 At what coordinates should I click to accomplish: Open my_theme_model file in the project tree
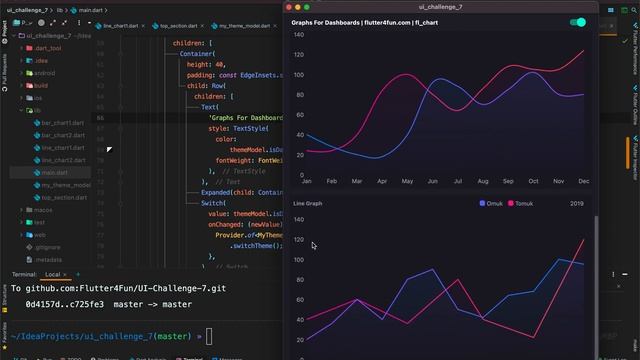[x=62, y=185]
